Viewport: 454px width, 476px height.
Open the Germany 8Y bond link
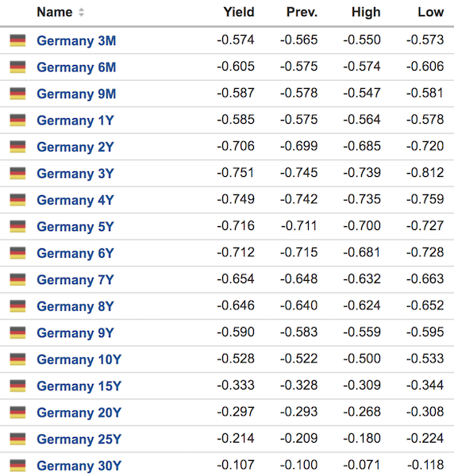tap(75, 306)
